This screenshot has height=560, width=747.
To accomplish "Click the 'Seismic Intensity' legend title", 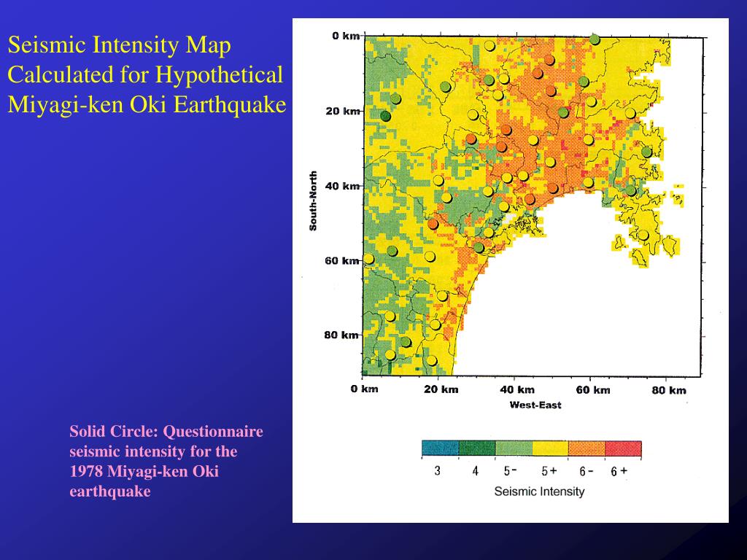I will point(539,491).
